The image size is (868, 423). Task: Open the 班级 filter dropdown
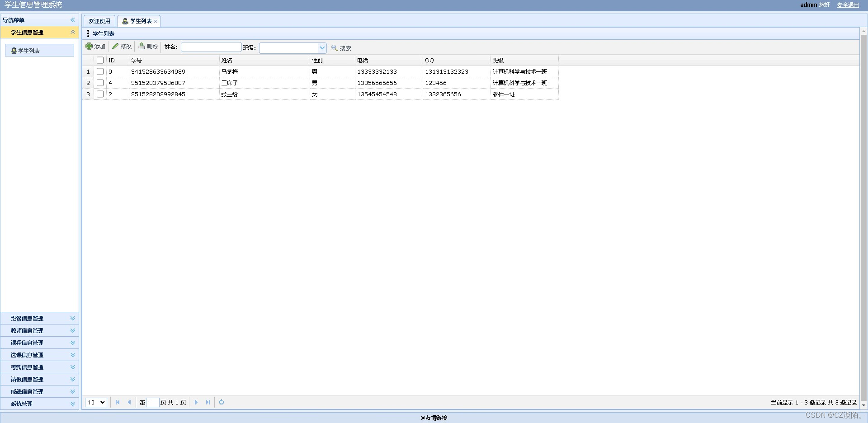[322, 48]
